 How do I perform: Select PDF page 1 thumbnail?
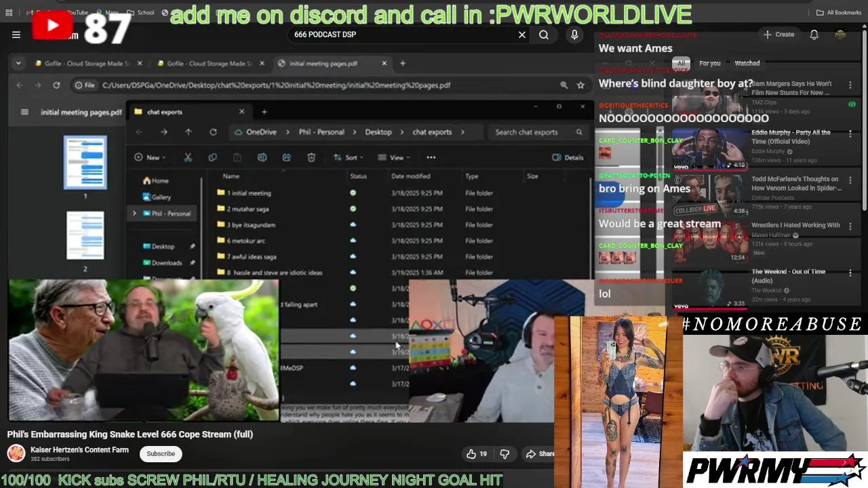pos(85,163)
